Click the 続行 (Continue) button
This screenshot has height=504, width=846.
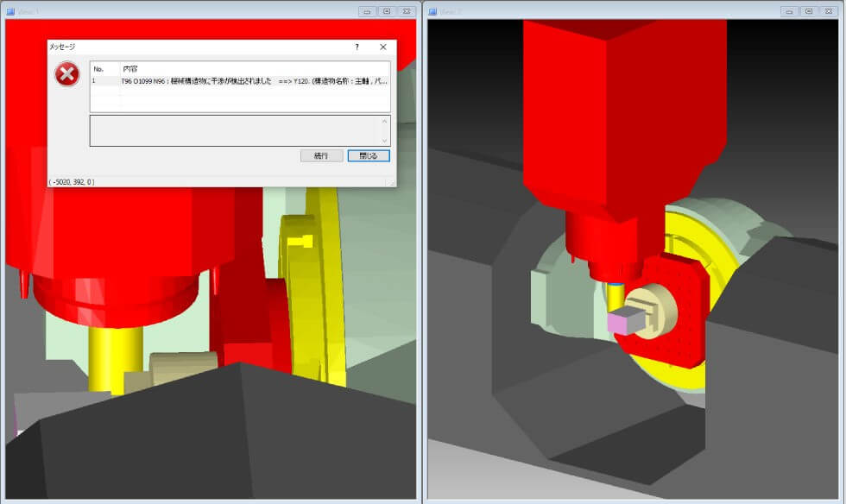[321, 155]
